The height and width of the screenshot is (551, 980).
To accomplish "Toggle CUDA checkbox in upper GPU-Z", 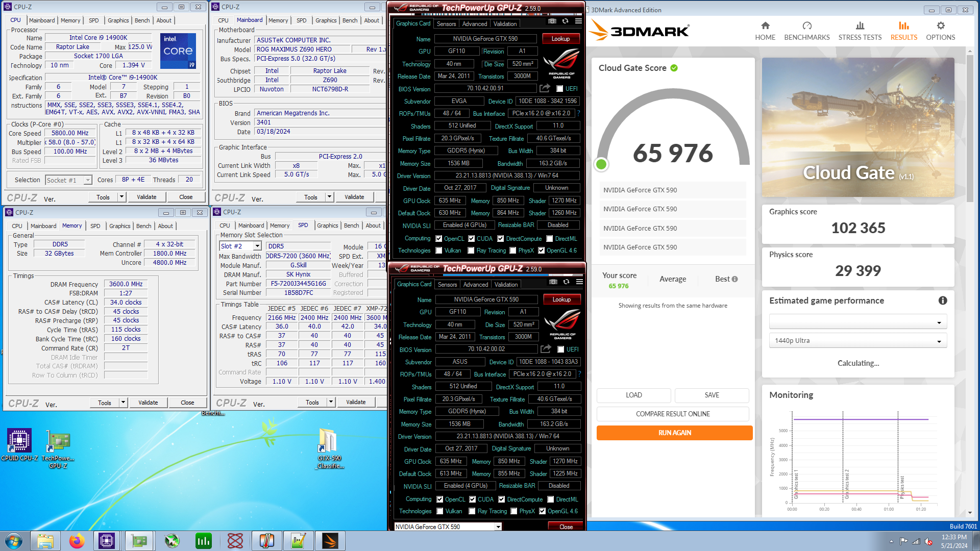I will 472,239.
